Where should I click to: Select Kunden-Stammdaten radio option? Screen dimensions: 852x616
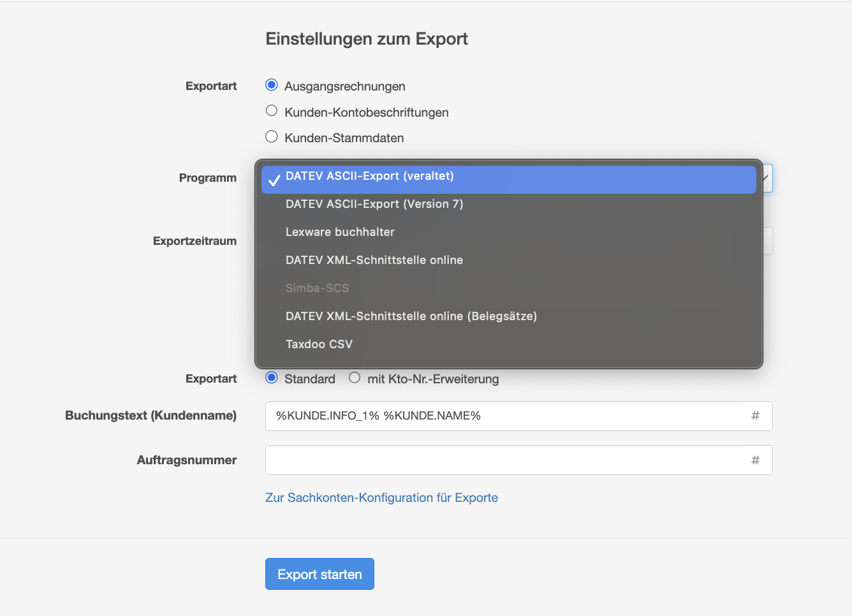(x=272, y=137)
